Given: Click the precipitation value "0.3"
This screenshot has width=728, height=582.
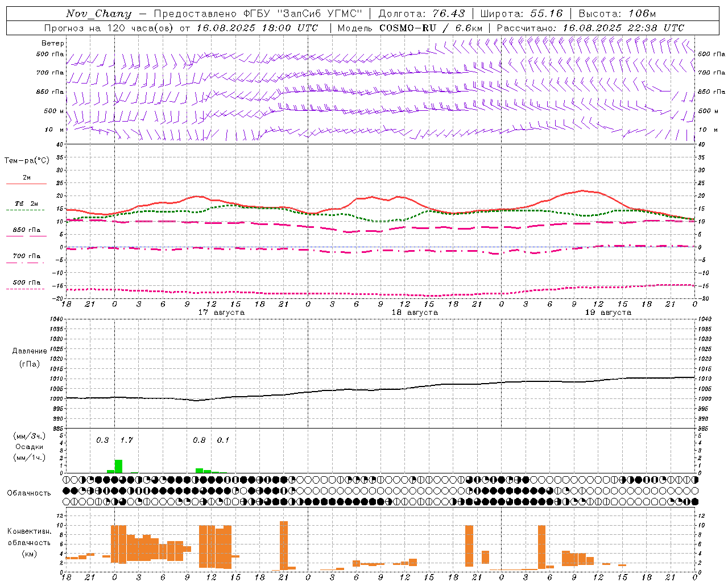Looking at the screenshot, I should click(x=102, y=440).
